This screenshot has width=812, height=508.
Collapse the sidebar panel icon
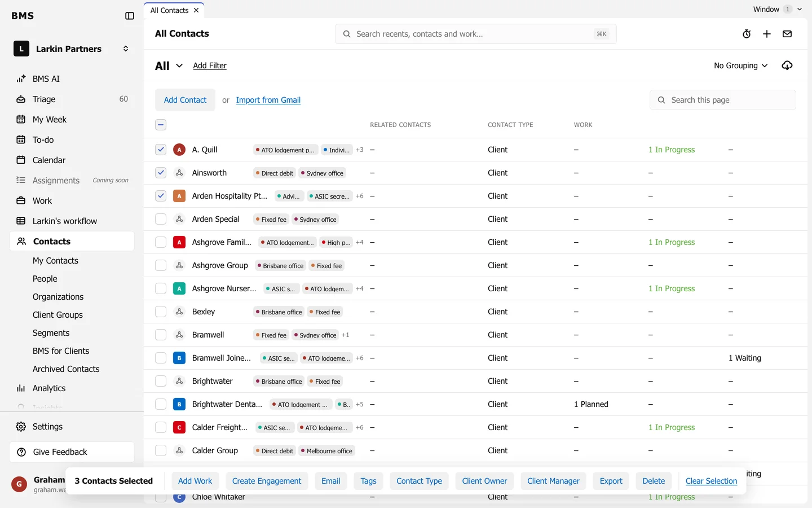click(130, 16)
